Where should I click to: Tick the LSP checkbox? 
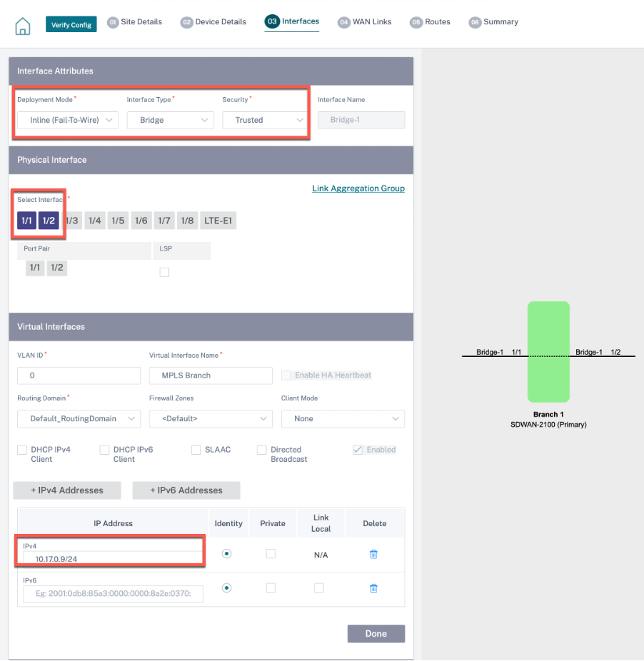pos(164,273)
